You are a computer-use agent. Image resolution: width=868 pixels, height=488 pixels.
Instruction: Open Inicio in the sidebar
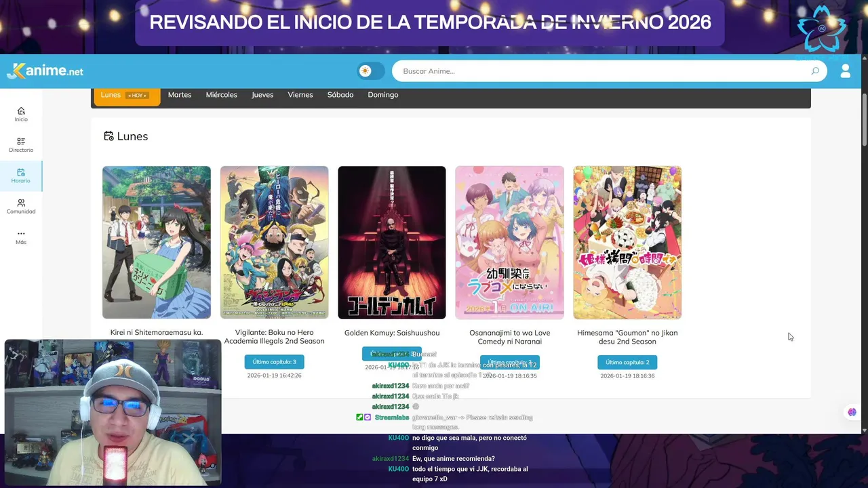tap(21, 114)
